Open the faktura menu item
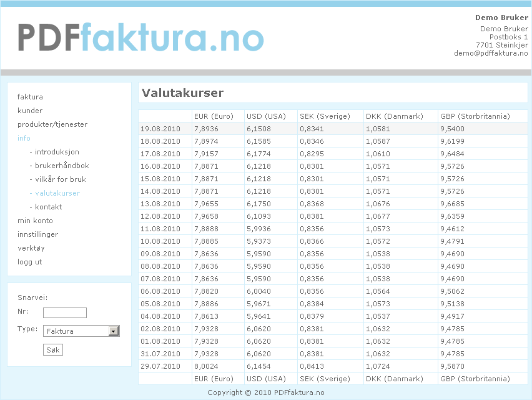 coord(30,97)
